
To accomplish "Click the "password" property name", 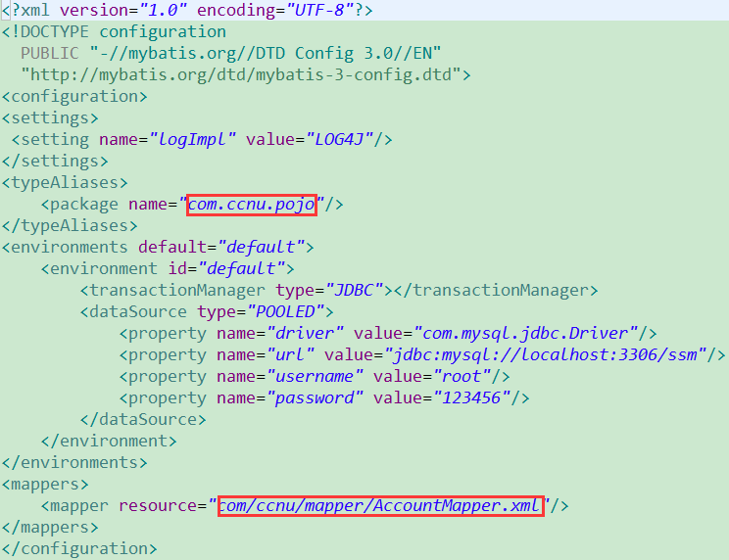I will click(315, 397).
